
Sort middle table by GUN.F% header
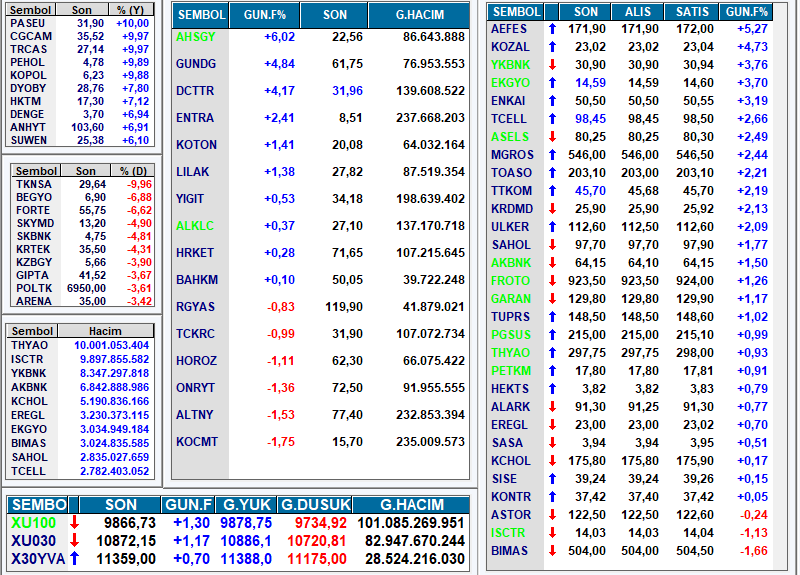[x=264, y=15]
